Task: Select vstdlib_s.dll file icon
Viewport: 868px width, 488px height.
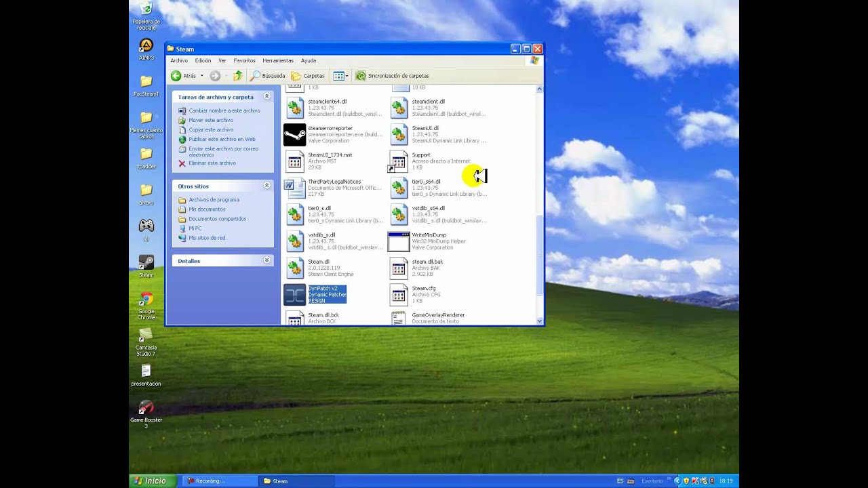Action: click(x=294, y=241)
